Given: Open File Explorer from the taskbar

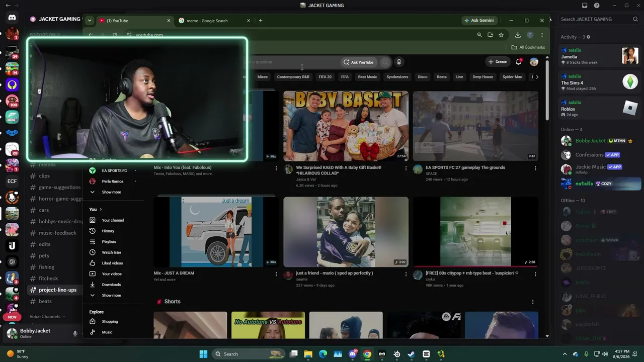Looking at the screenshot, I should pos(308,354).
